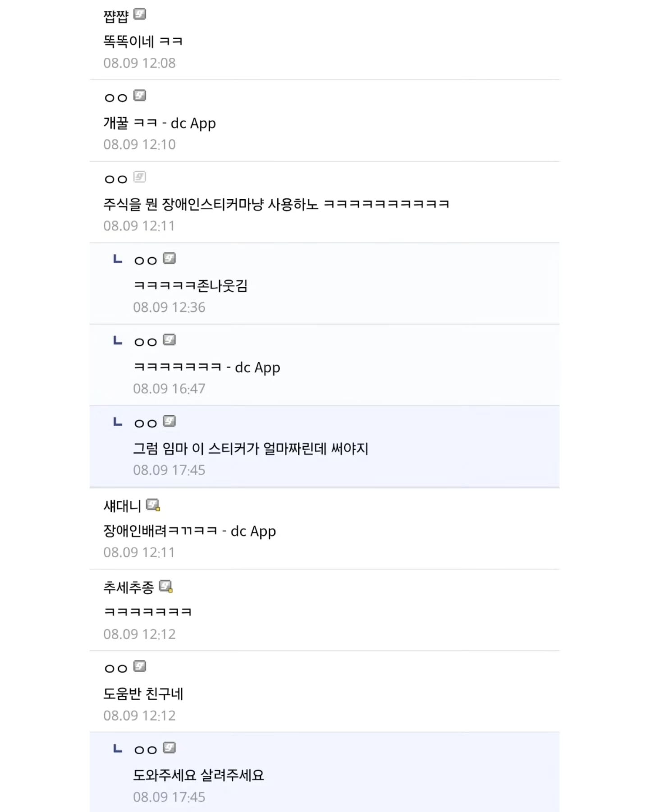Click the icon next to 그럼 임마 reply author
The image size is (649, 812).
[169, 422]
